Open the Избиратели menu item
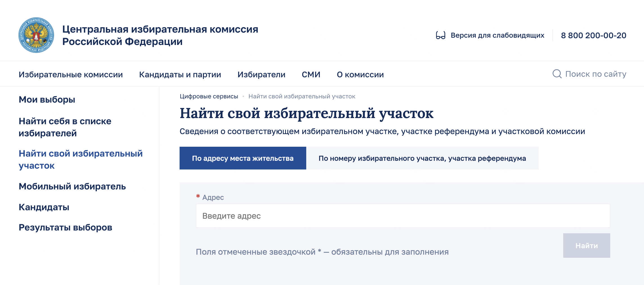Viewport: 644px width, 285px height. point(261,74)
